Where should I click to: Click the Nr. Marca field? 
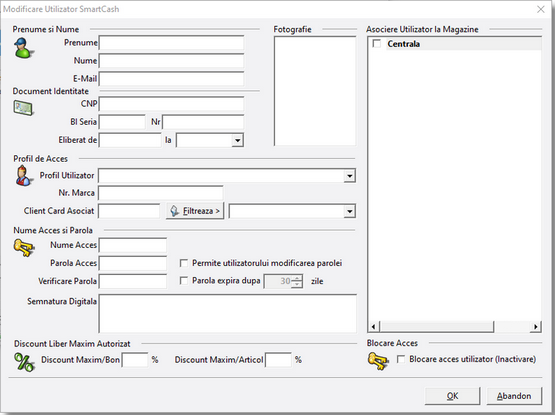point(161,193)
